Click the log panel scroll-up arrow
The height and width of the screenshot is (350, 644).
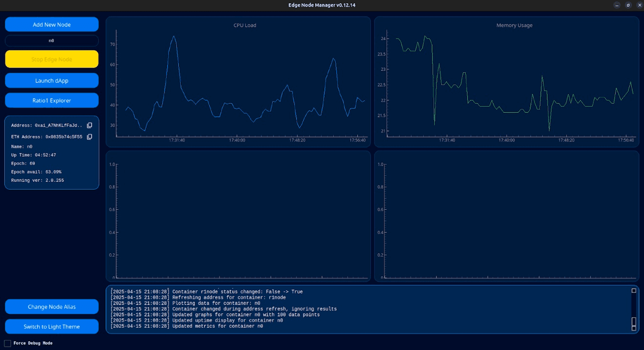tap(634, 291)
